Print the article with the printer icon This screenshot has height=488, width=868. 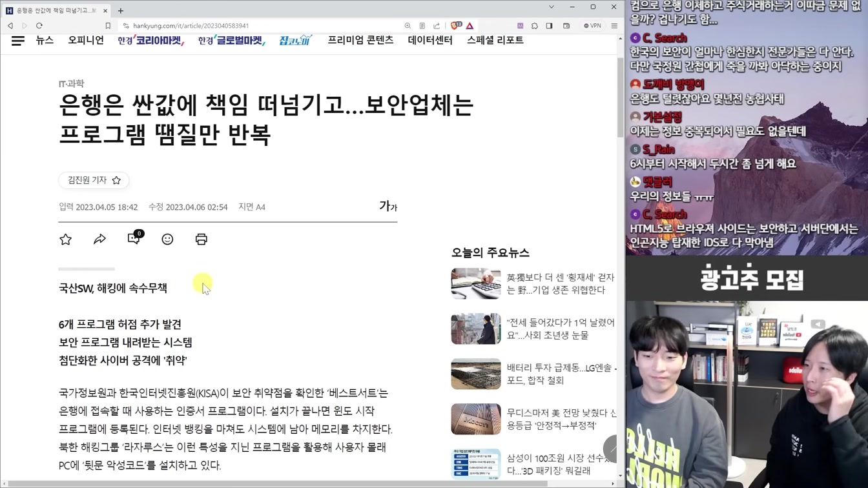tap(201, 239)
